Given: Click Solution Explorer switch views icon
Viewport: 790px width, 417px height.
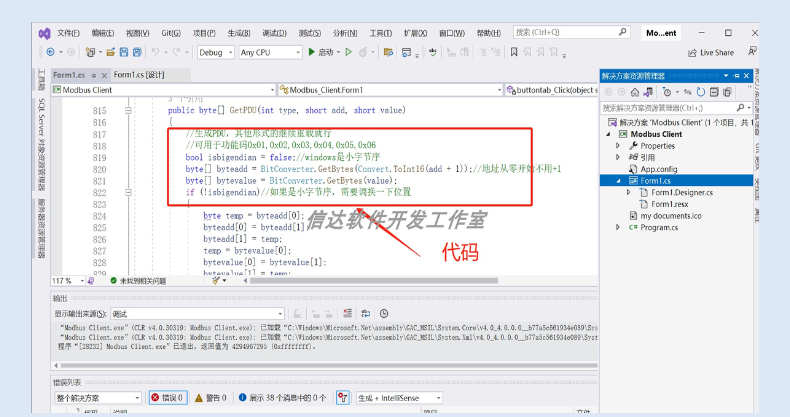Looking at the screenshot, I should pos(648,92).
